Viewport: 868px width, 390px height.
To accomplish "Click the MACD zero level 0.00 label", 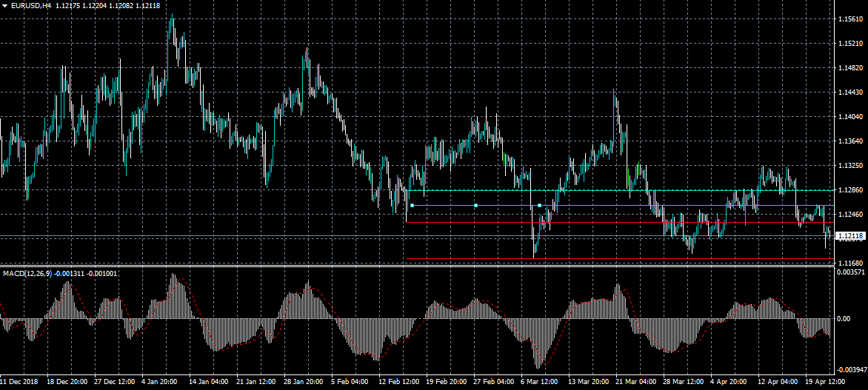I will tap(844, 319).
